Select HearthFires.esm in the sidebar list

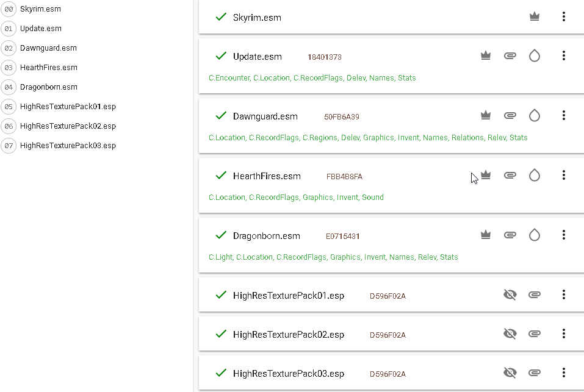pos(49,68)
